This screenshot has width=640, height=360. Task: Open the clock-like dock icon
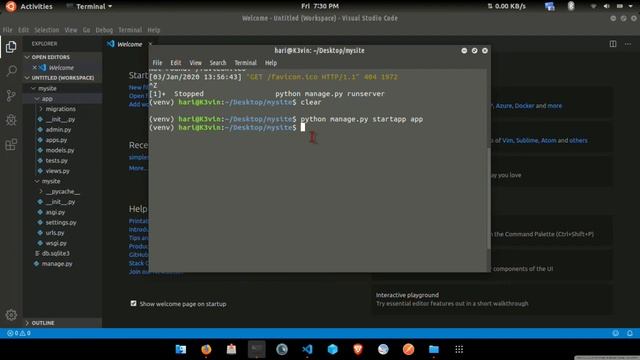(282, 349)
